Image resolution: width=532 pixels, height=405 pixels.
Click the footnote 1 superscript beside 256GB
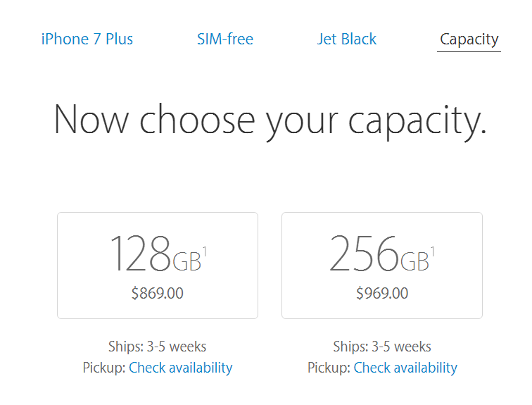pos(432,250)
